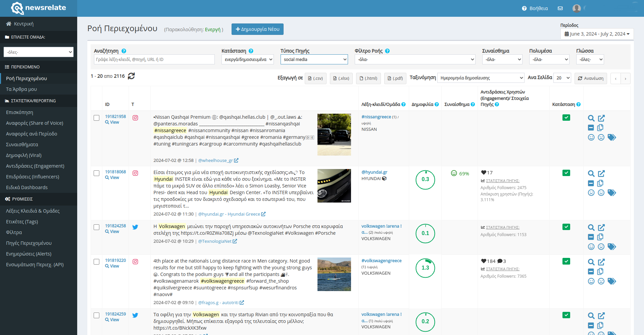Export results as (.xlsx)
Screen dimensions: 644x335
click(341, 78)
